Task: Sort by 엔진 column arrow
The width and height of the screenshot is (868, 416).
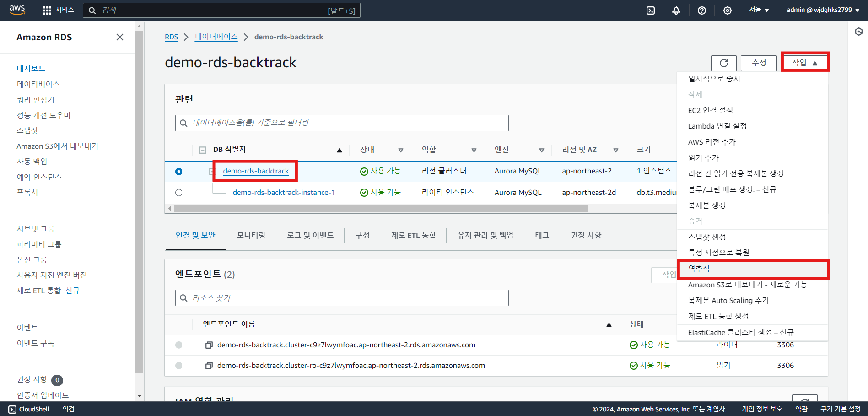Action: pos(541,150)
